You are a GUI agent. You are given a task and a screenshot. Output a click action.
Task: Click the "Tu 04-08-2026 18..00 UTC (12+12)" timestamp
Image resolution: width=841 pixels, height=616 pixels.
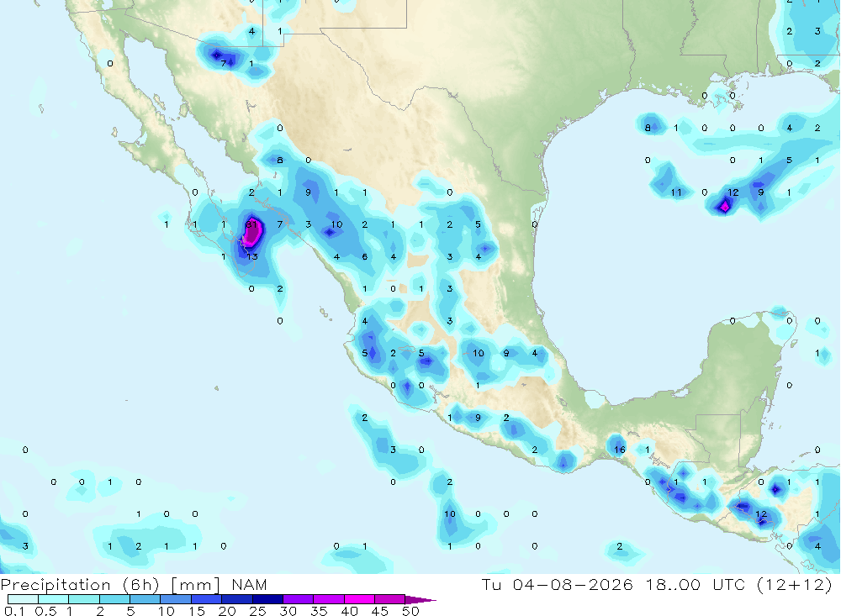pos(657,585)
